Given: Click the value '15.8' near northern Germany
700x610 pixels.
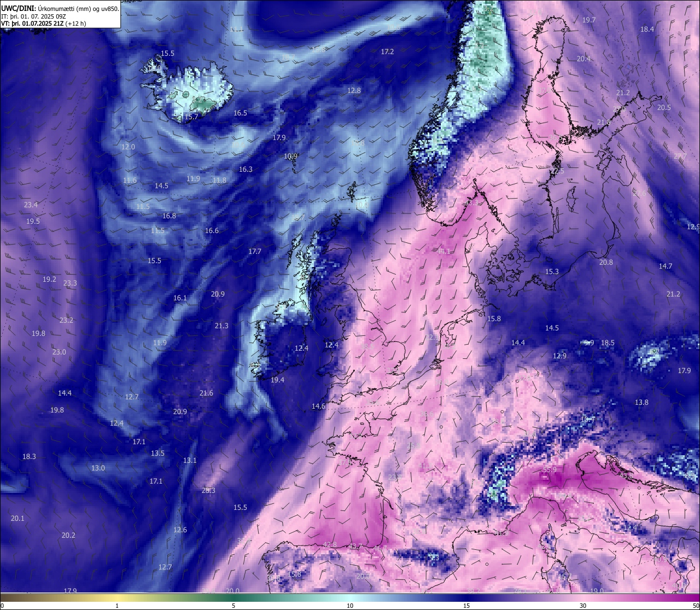Looking at the screenshot, I should 494,318.
